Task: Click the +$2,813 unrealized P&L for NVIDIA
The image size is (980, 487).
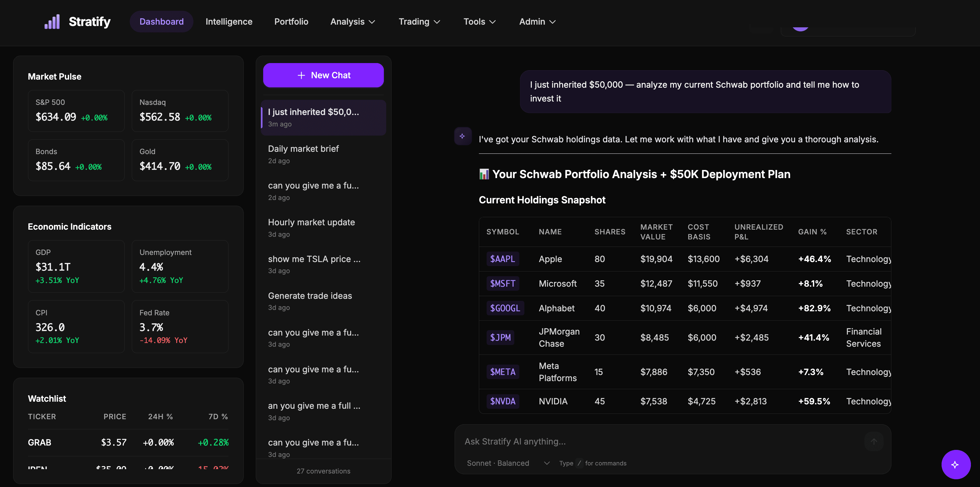Action: 750,401
